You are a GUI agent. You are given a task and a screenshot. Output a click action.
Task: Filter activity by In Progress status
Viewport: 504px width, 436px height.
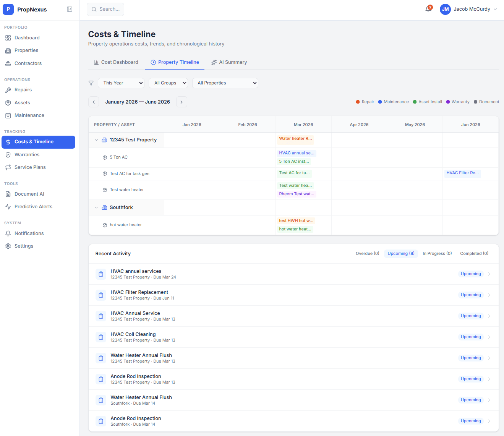pos(437,253)
